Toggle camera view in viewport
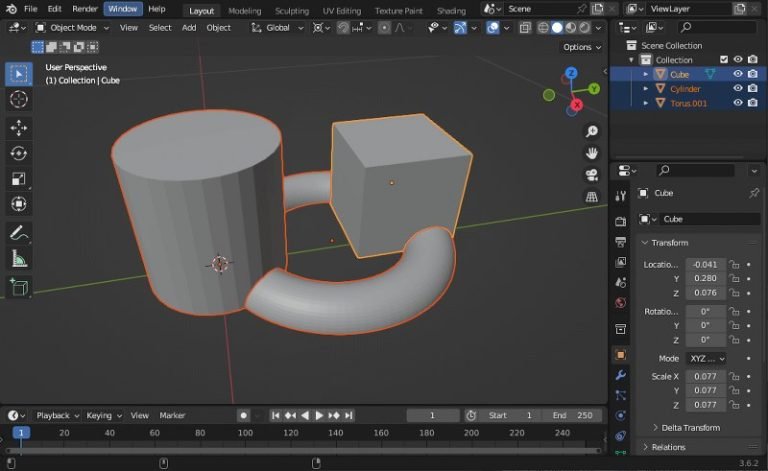Image resolution: width=768 pixels, height=471 pixels. [592, 175]
